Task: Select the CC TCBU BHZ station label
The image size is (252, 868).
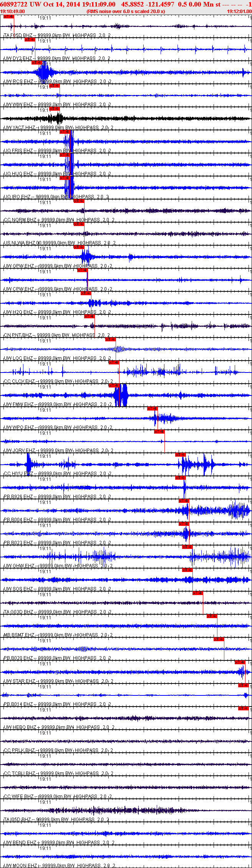Action: pos(58,773)
